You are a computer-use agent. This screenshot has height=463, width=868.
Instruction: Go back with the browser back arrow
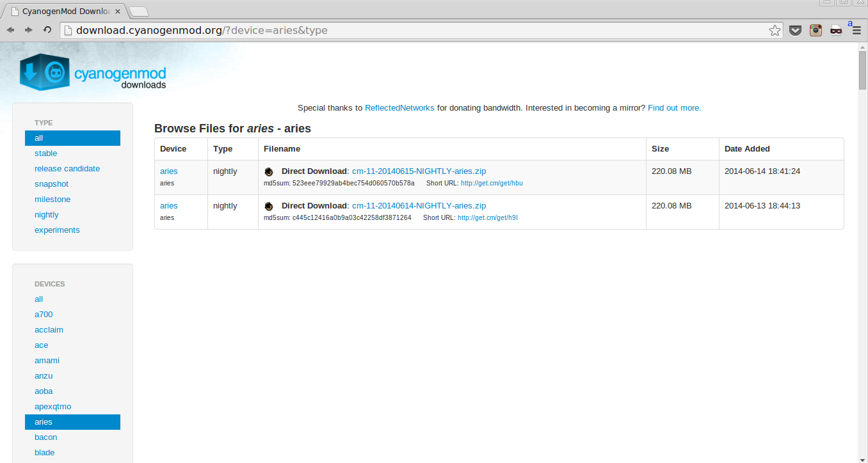coord(10,30)
